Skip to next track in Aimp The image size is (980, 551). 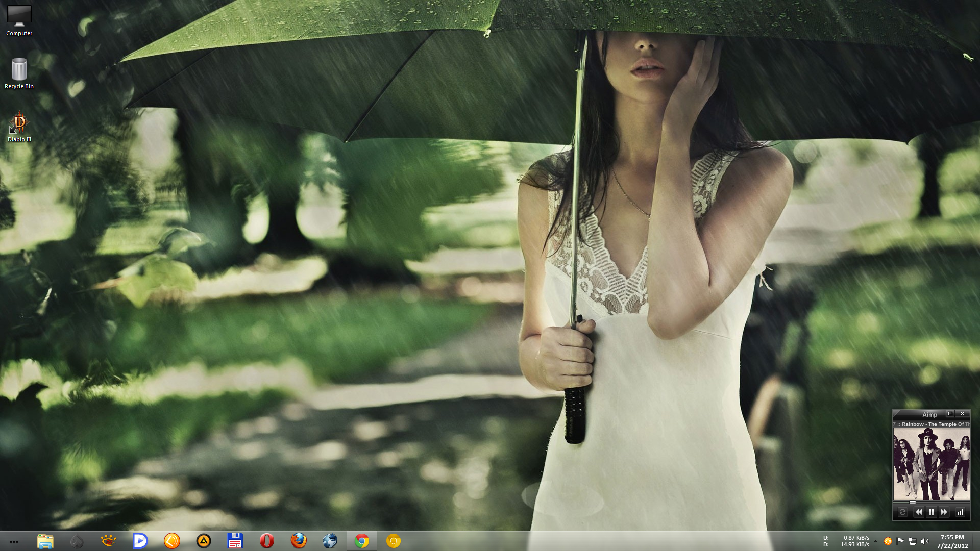point(944,512)
